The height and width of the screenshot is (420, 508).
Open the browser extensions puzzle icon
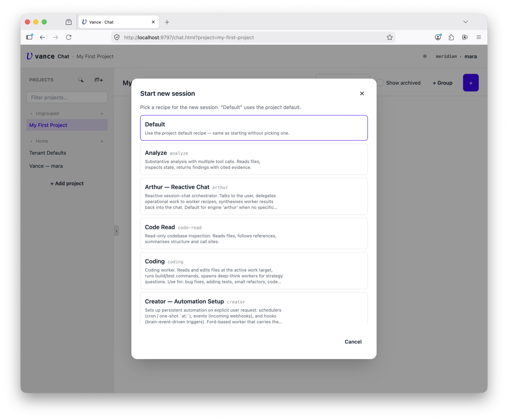pyautogui.click(x=451, y=37)
